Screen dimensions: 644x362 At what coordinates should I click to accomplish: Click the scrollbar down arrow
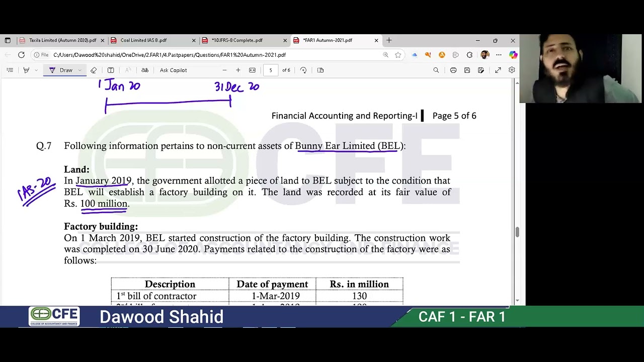pyautogui.click(x=516, y=300)
